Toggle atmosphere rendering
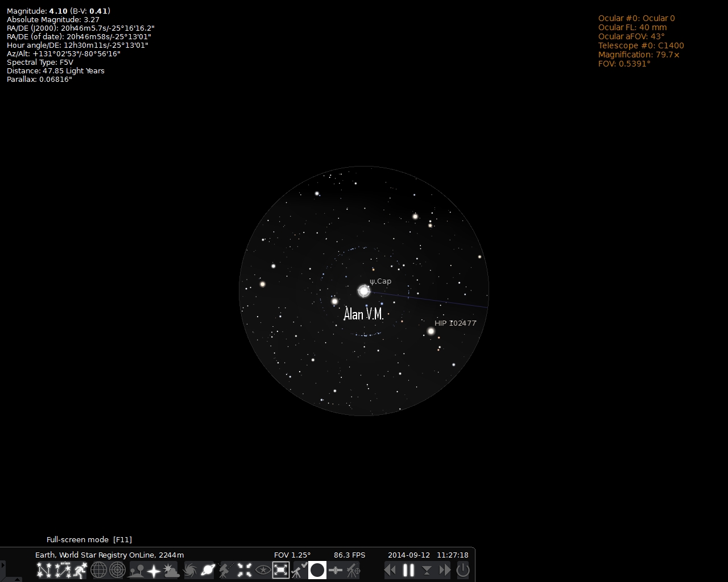 point(172,569)
